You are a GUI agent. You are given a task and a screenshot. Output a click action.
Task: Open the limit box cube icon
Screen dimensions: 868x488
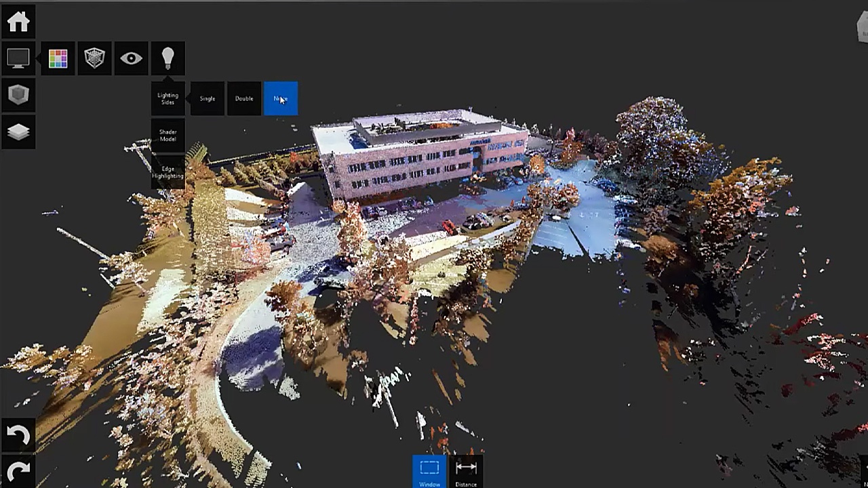click(18, 95)
